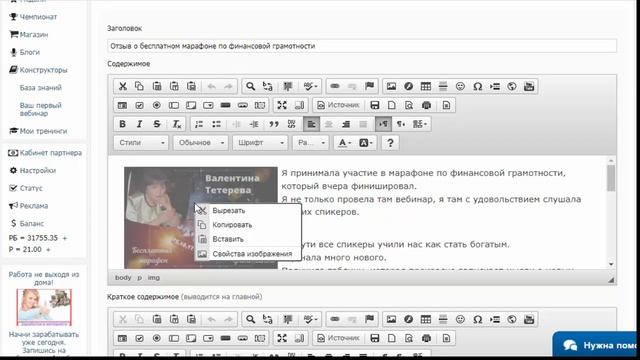Open About (question mark) in Содержимое editor
The width and height of the screenshot is (640, 360).
click(x=390, y=143)
